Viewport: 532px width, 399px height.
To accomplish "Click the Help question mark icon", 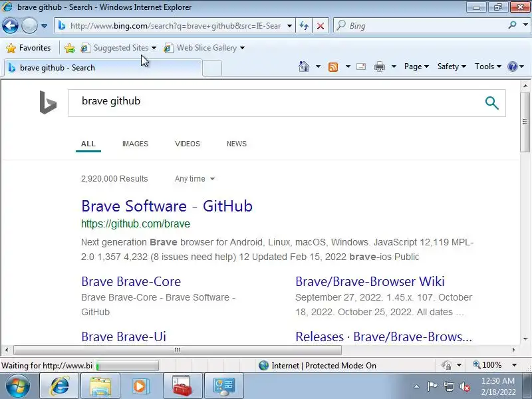I will click(x=512, y=66).
